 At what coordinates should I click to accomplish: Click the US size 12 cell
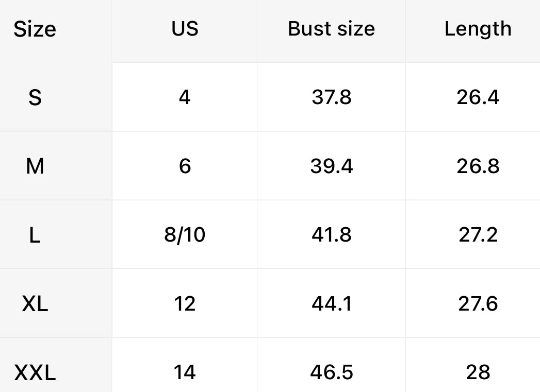[185, 304]
